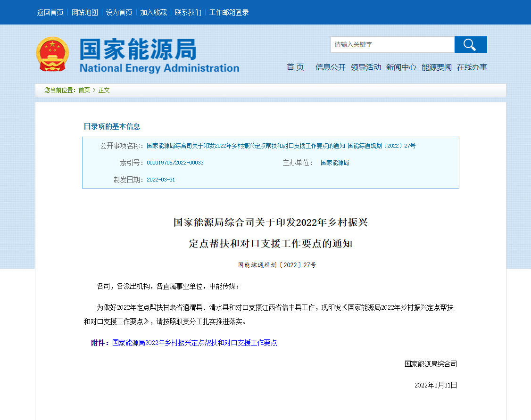Screen dimensions: 531x420
Task: Open the 信息公开 navigation menu
Action: 330,67
